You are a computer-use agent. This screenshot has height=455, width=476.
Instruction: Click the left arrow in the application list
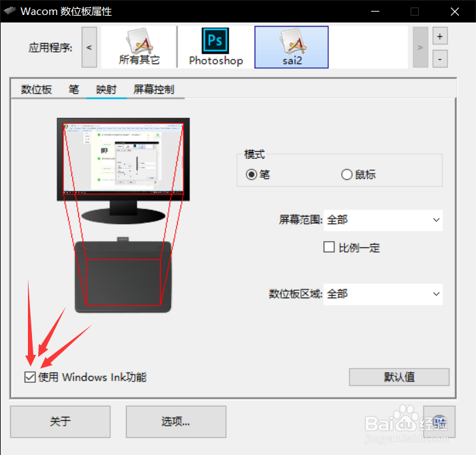(x=89, y=47)
